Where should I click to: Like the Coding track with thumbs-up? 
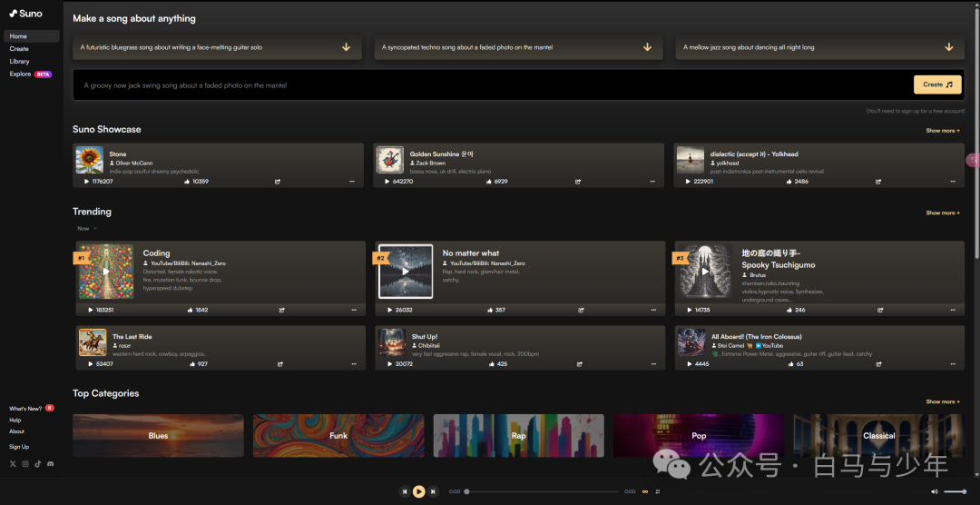coord(189,310)
